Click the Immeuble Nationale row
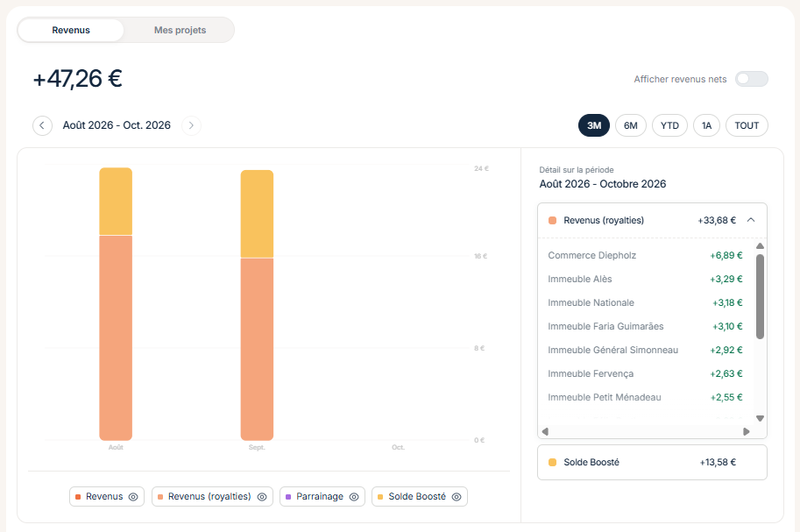Viewport: 800px width, 532px height. tap(645, 302)
